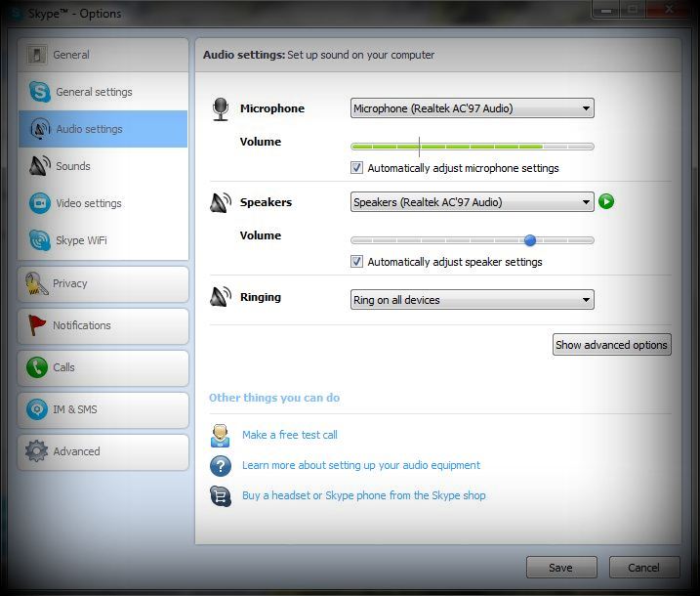The width and height of the screenshot is (700, 596).
Task: Expand the Advanced section
Action: [103, 451]
